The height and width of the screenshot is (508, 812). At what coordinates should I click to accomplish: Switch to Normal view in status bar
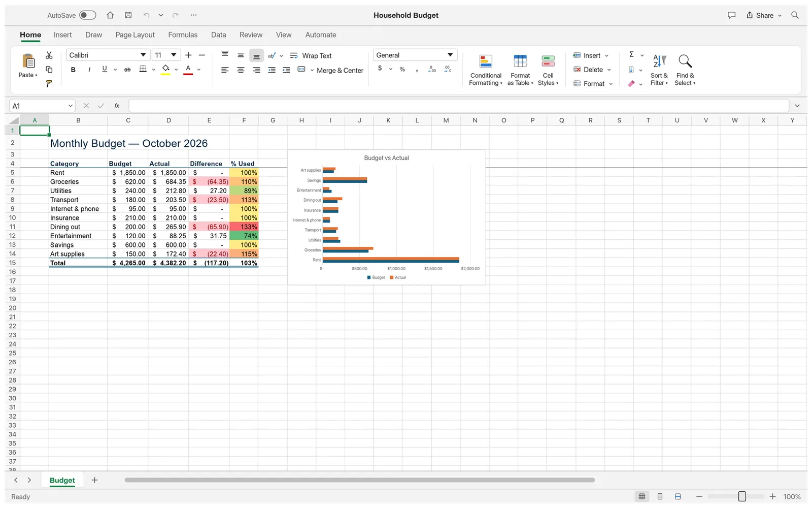point(642,496)
